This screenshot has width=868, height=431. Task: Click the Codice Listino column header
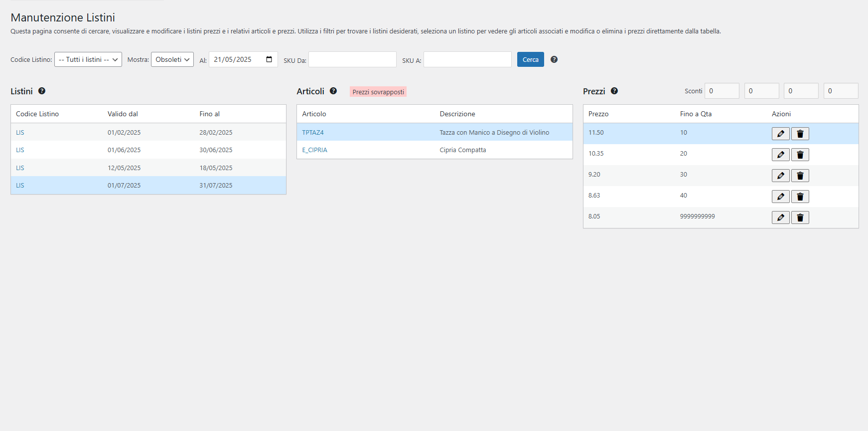[37, 114]
